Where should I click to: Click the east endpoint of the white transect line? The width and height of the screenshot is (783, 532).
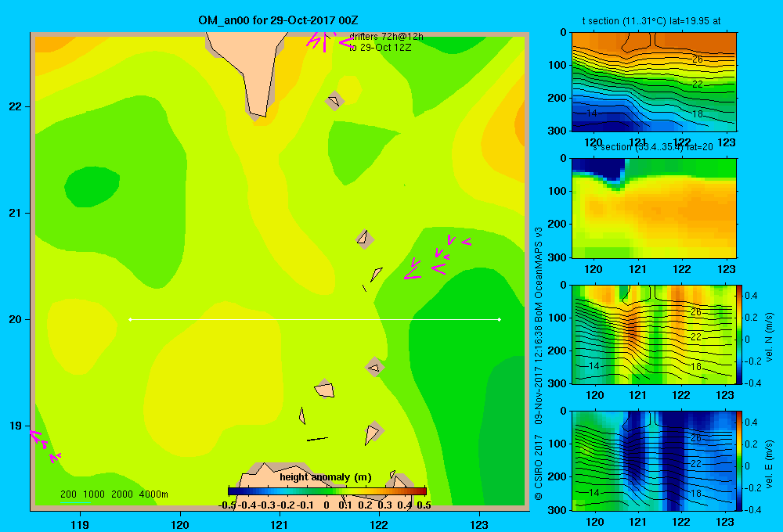(x=500, y=319)
